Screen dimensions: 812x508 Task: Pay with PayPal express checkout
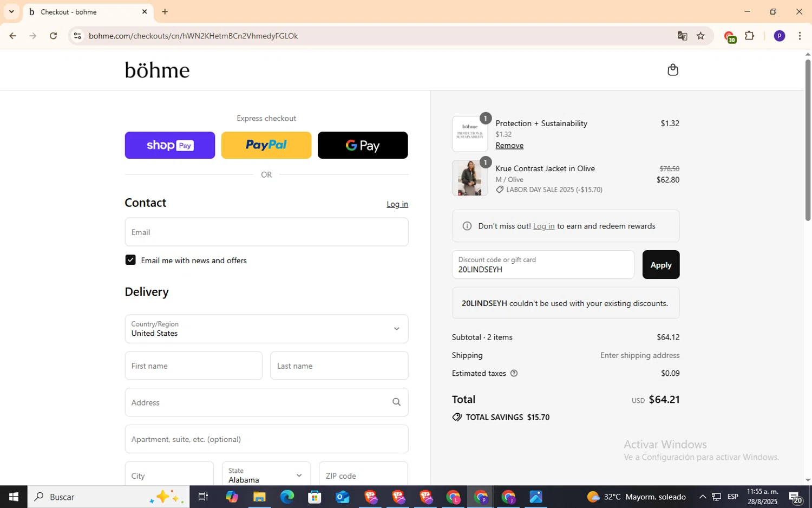266,145
